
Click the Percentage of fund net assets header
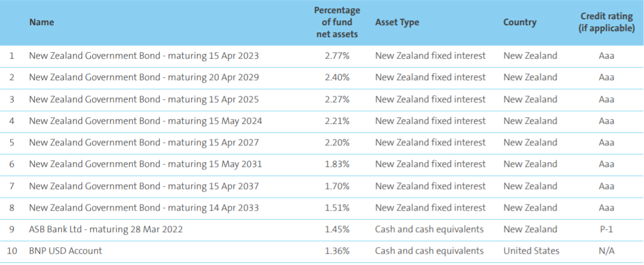click(338, 22)
